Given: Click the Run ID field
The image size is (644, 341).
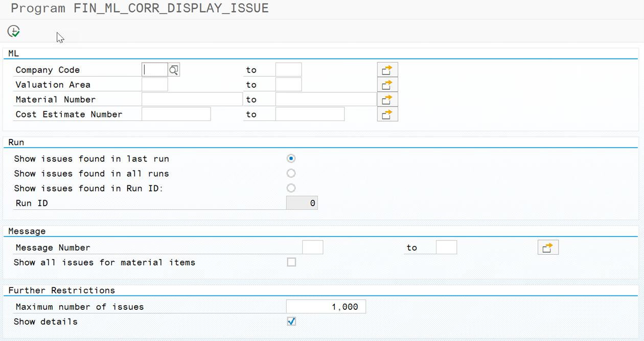Looking at the screenshot, I should tap(302, 203).
